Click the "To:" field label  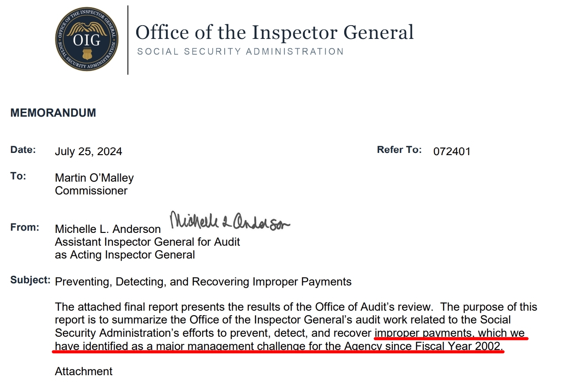click(x=19, y=176)
